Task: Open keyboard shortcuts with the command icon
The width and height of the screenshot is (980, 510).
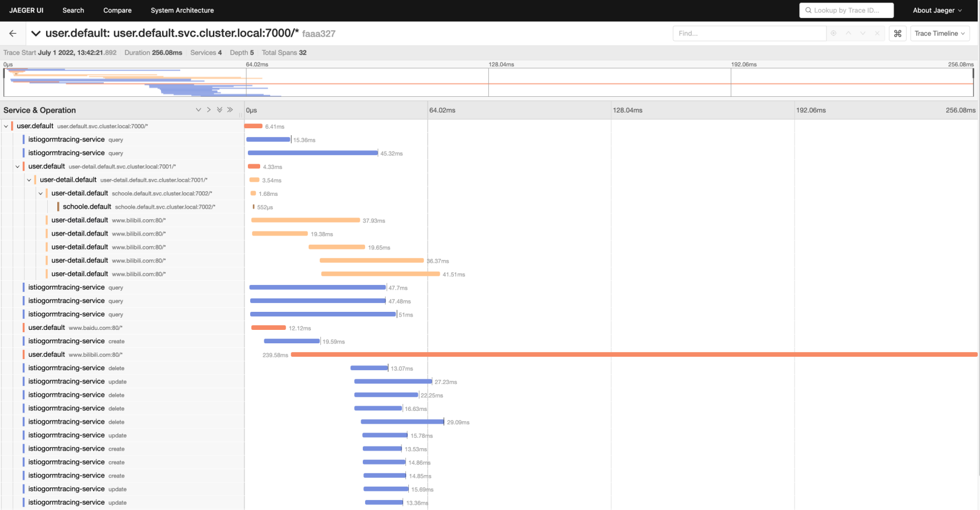Action: (x=898, y=33)
